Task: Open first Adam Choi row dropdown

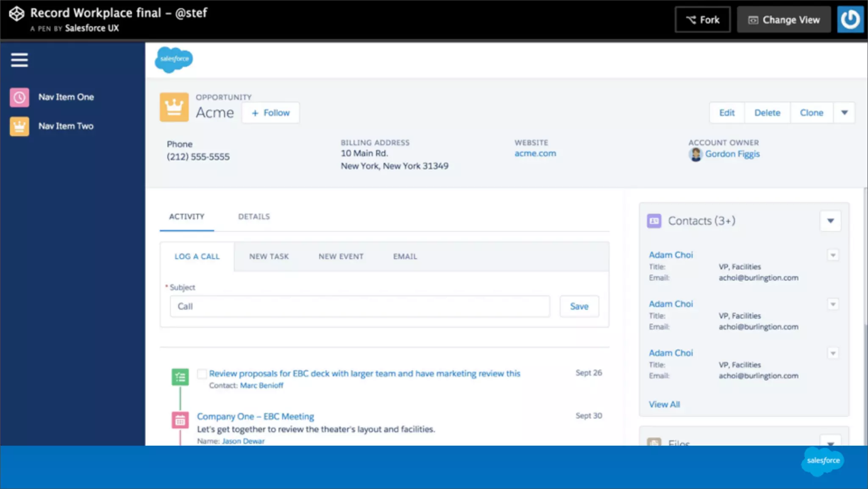Action: [x=833, y=255]
